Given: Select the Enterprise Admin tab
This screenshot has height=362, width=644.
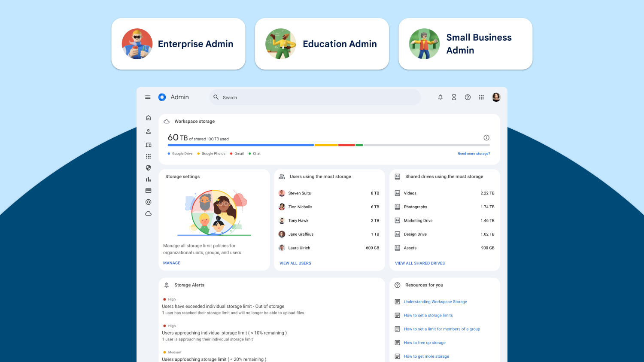Looking at the screenshot, I should (x=178, y=44).
